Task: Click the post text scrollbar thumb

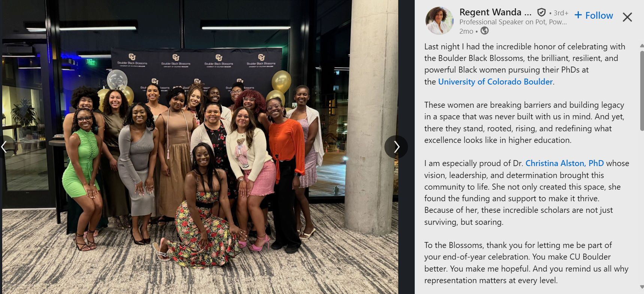Action: 641,90
